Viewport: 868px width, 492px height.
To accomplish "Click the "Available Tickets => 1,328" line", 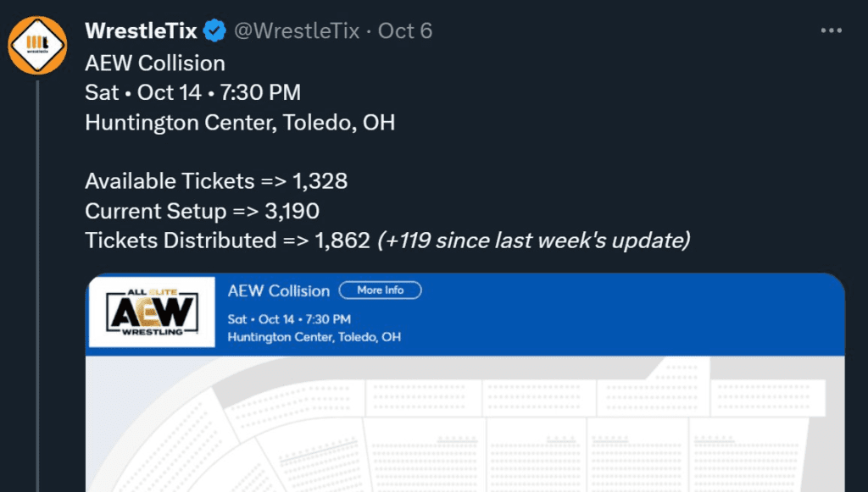I will click(x=216, y=181).
